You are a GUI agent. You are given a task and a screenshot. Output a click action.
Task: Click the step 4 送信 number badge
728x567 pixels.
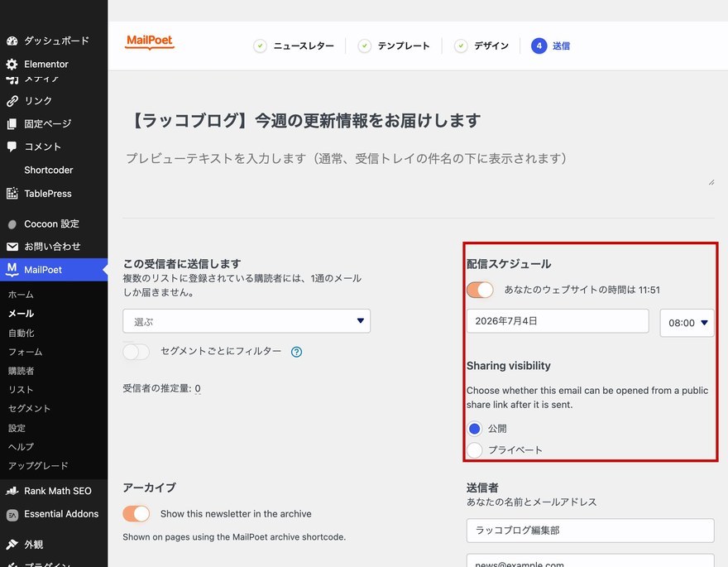pyautogui.click(x=539, y=46)
